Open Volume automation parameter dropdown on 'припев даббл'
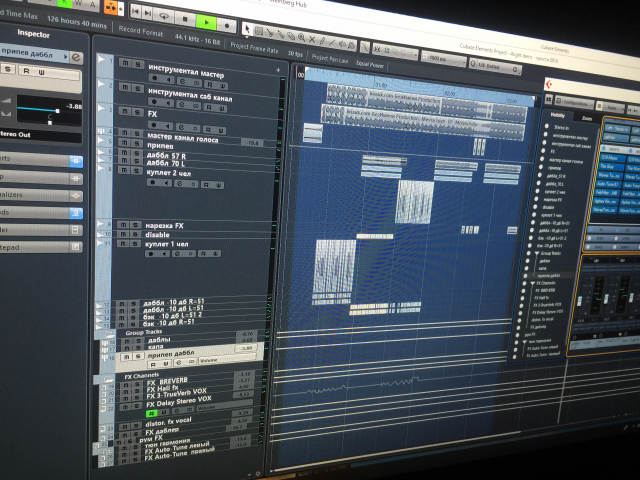The image size is (640, 480). 226,360
